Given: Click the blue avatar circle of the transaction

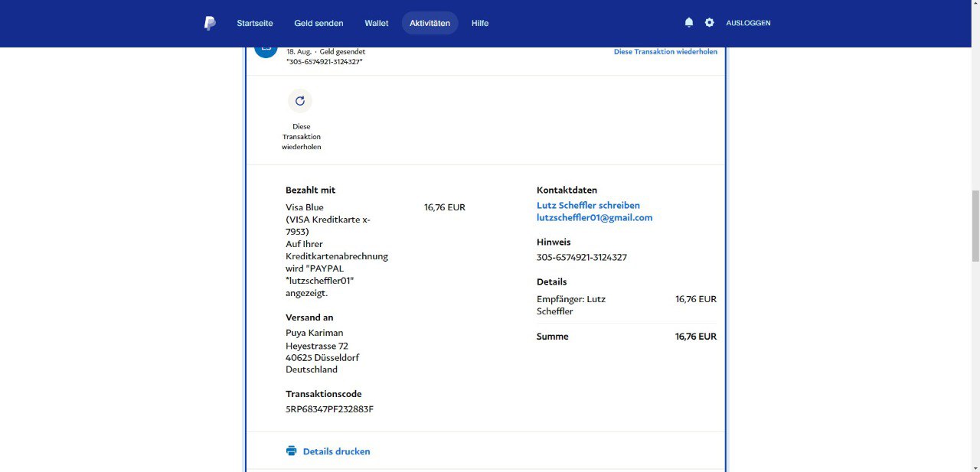Looking at the screenshot, I should pyautogui.click(x=266, y=49).
